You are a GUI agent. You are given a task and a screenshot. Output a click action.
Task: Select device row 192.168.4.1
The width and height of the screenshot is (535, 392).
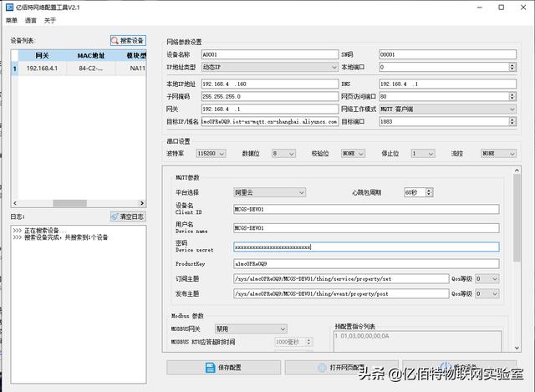(79, 69)
